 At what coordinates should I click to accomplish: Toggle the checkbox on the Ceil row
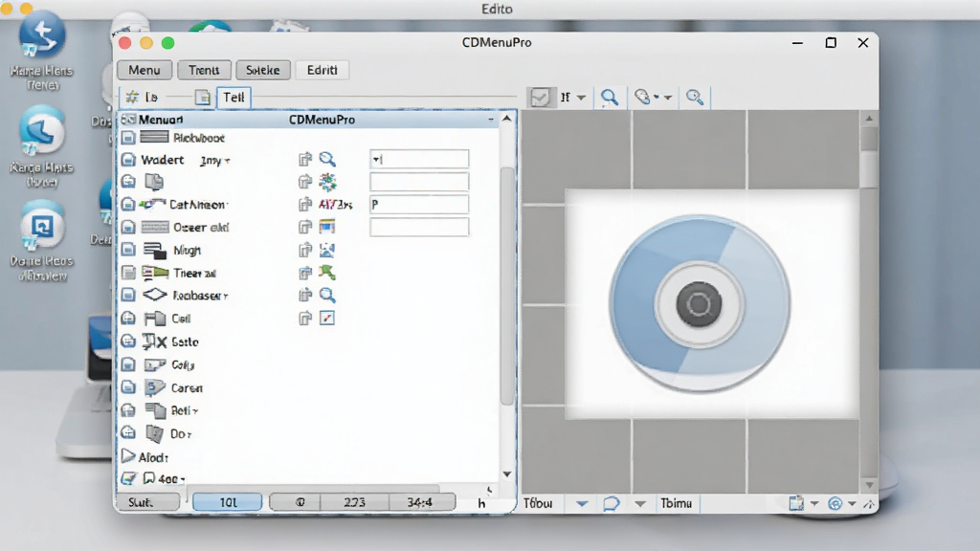(128, 319)
